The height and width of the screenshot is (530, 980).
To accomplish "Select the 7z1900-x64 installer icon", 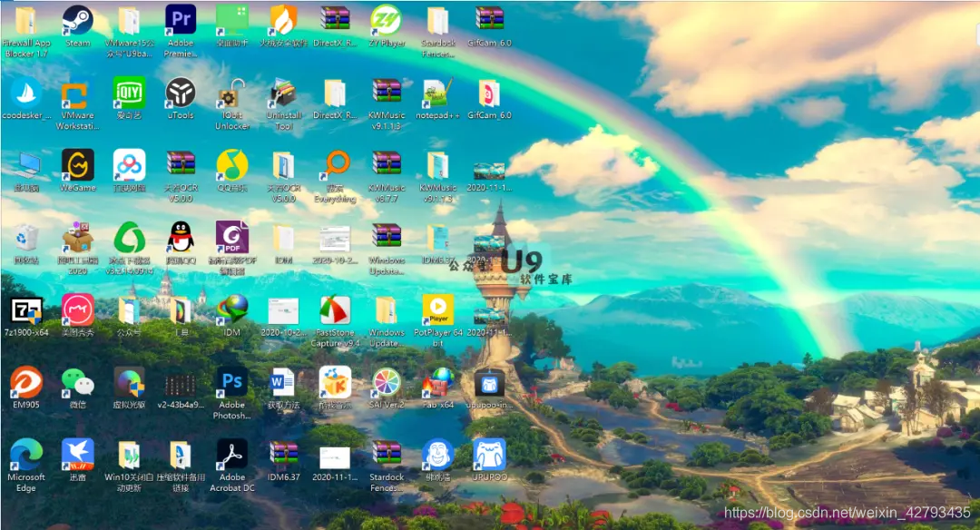I will [x=26, y=310].
